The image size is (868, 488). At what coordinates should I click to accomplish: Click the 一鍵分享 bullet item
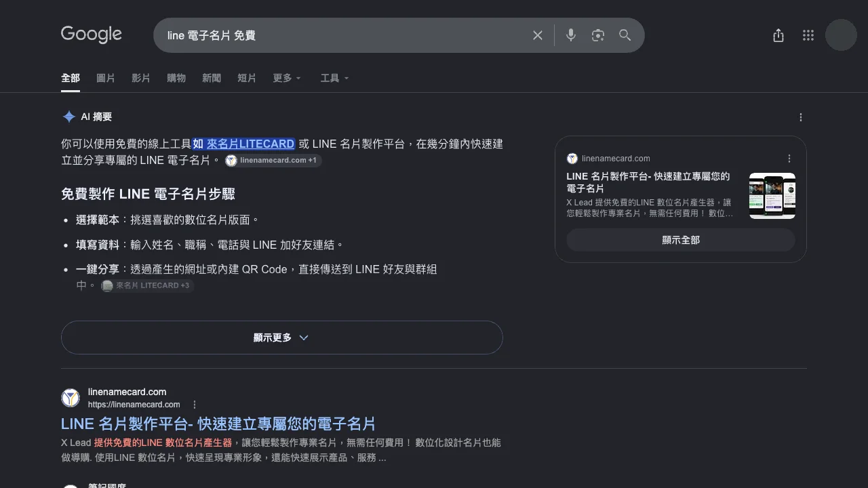(x=256, y=277)
